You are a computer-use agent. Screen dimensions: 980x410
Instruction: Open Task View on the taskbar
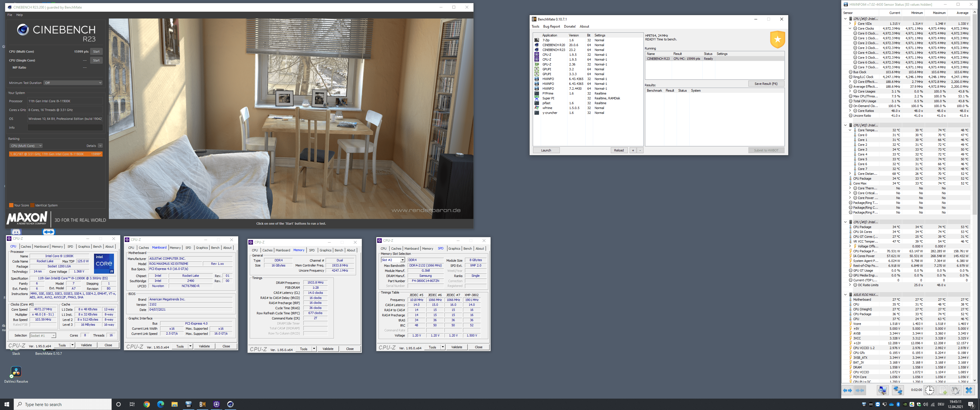tap(132, 404)
